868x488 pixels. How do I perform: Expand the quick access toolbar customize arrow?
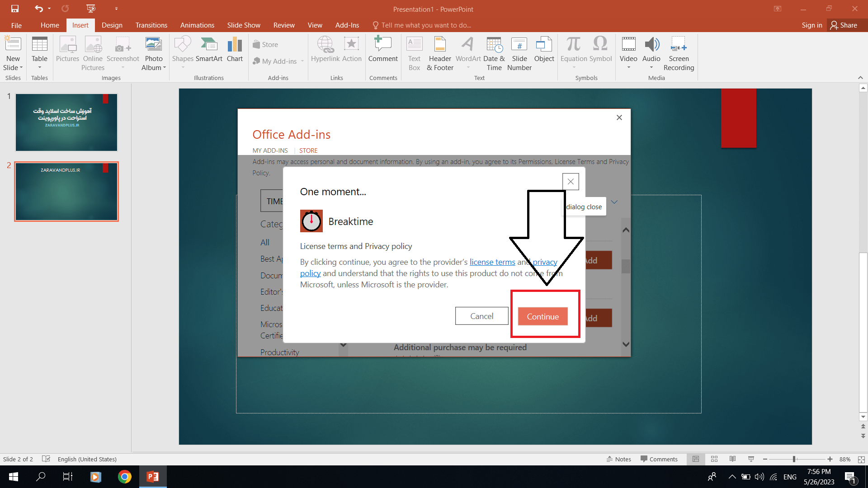[x=116, y=9]
